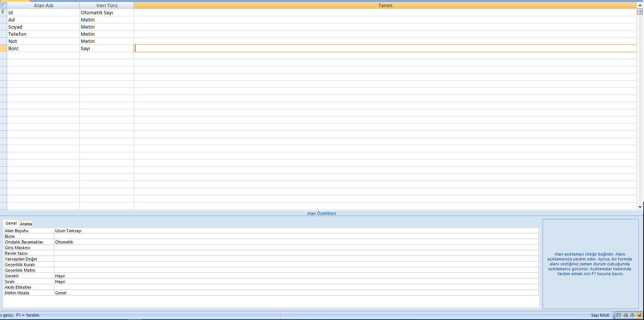Click the Resim Yazısı property field
644x320 pixels.
[x=296, y=253]
